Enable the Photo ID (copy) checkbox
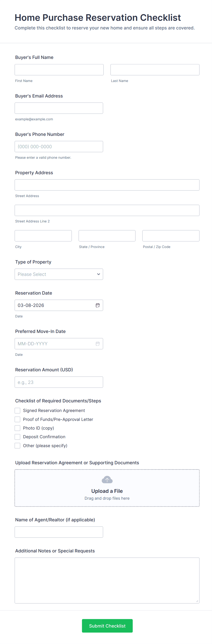This screenshot has height=644, width=212. coord(18,428)
